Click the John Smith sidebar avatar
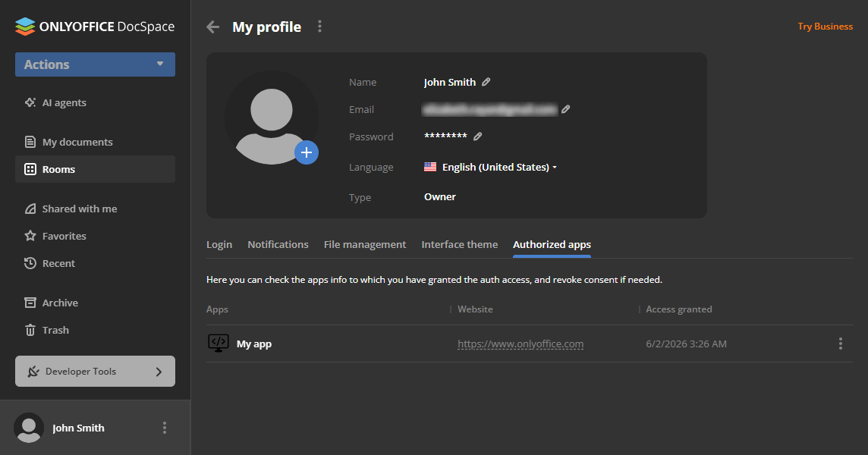The width and height of the screenshot is (868, 455). pos(29,428)
